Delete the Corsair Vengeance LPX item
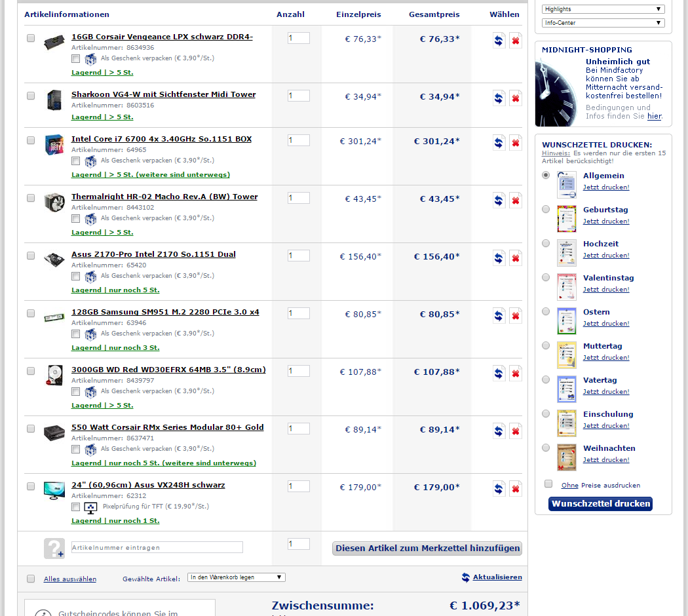Image resolution: width=688 pixels, height=616 pixels. [x=516, y=41]
